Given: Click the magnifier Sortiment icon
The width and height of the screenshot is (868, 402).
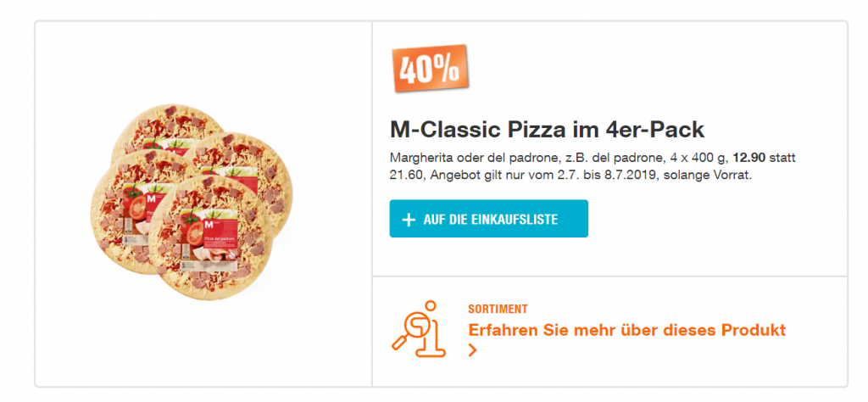Looking at the screenshot, I should 420,327.
